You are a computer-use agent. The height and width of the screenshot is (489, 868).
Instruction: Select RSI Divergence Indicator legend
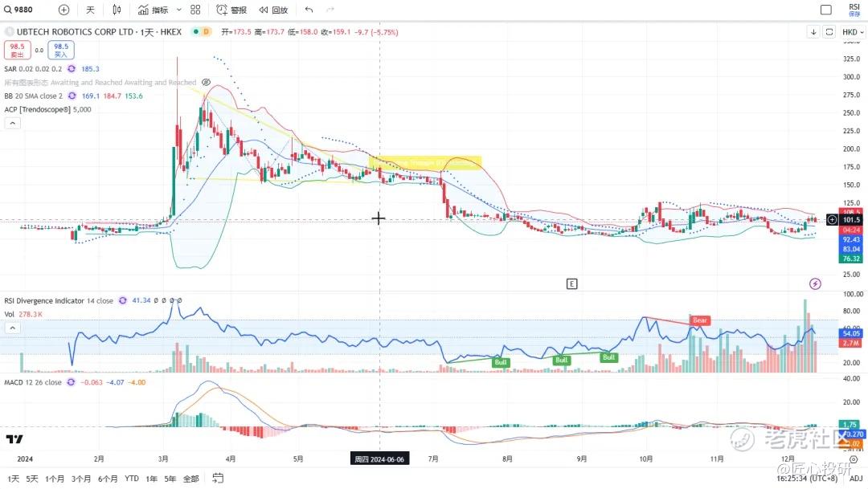[59, 301]
